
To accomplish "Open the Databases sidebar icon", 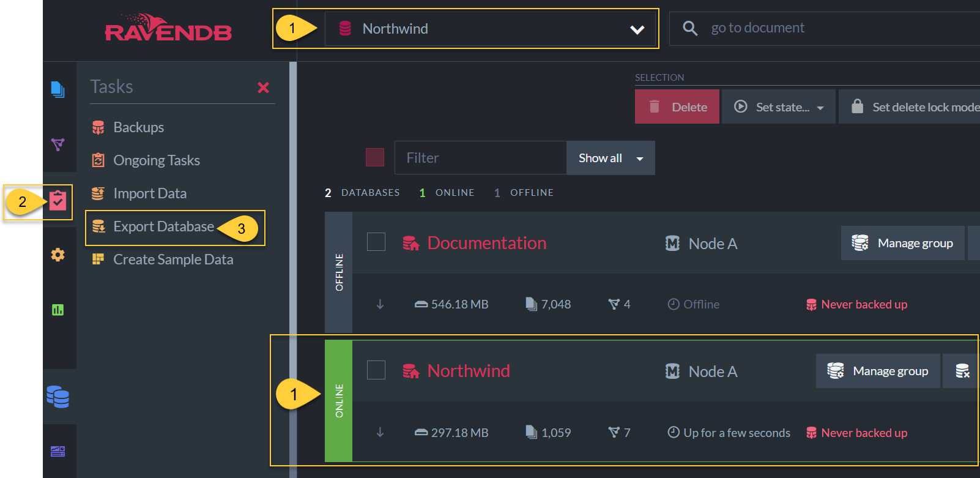I will 58,397.
